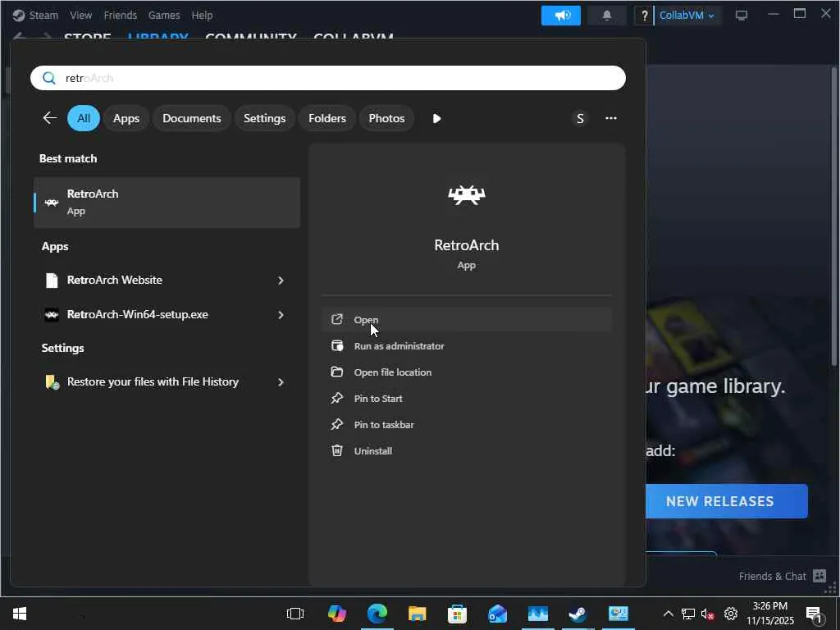Screen dimensions: 840x630
Task: Click the Steam icon on the taskbar
Action: (x=577, y=614)
